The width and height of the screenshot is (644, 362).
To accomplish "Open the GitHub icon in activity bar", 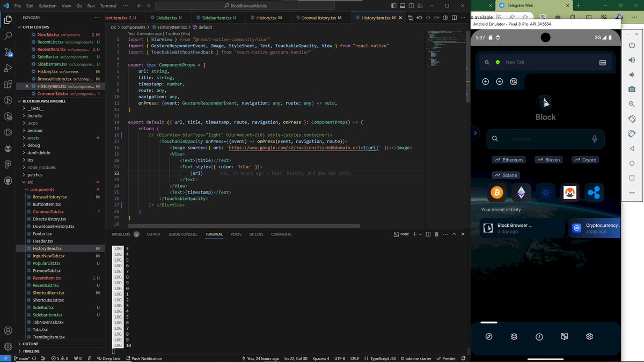I will point(8,181).
